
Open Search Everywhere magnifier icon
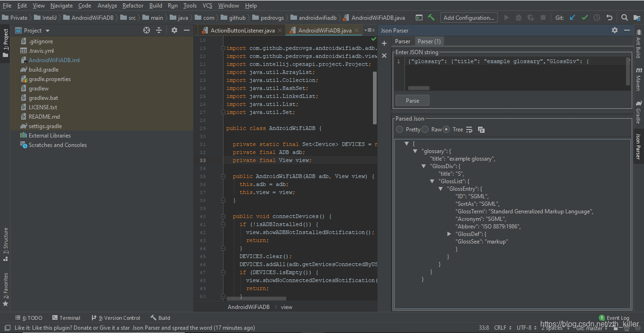pos(624,17)
